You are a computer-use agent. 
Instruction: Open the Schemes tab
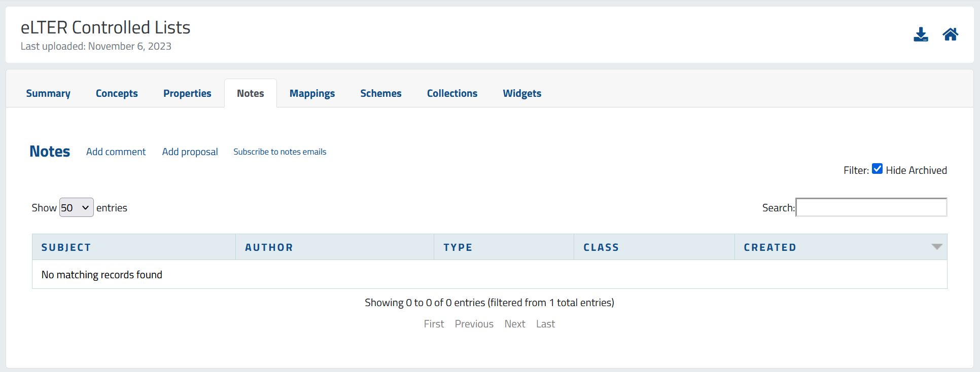[380, 93]
